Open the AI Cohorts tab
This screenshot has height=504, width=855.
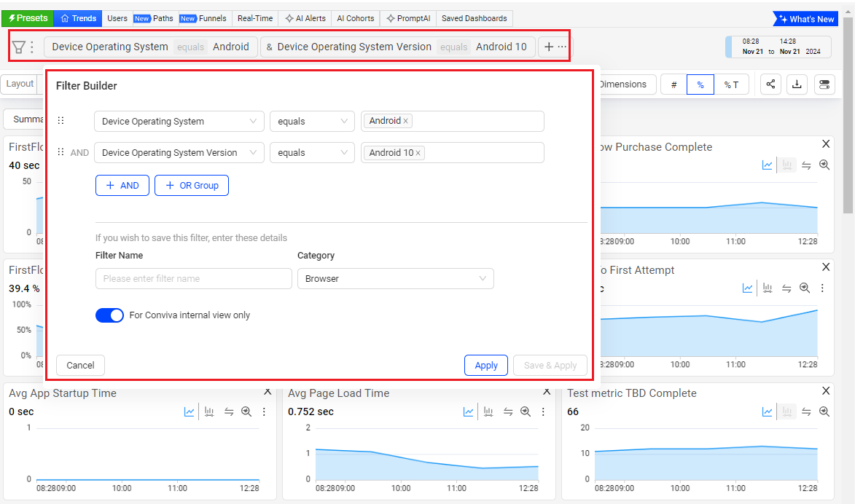click(355, 18)
